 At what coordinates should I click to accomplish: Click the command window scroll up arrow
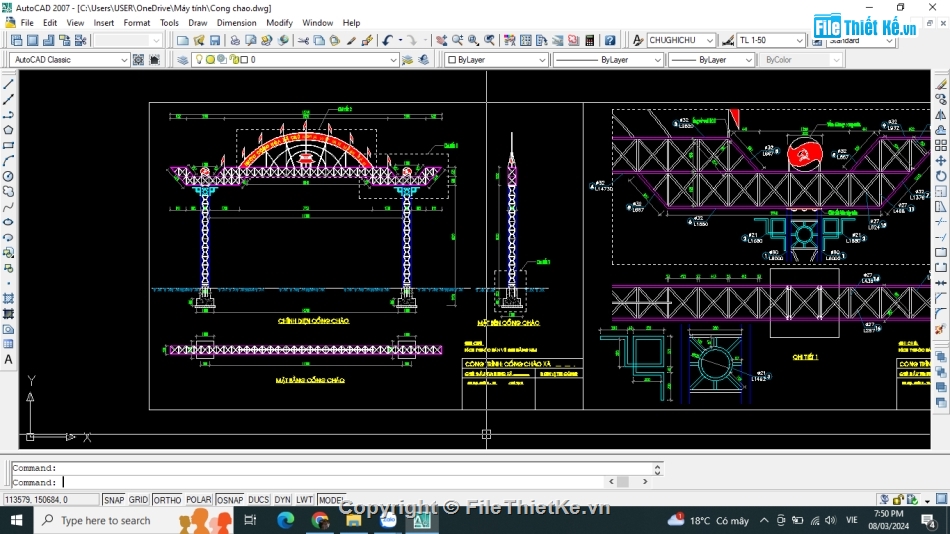(x=657, y=466)
